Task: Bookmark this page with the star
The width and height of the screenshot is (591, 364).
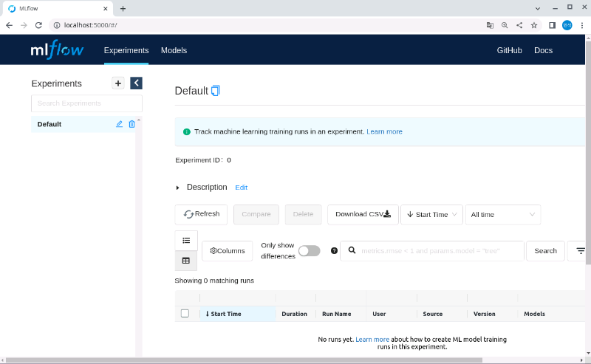Action: [534, 25]
